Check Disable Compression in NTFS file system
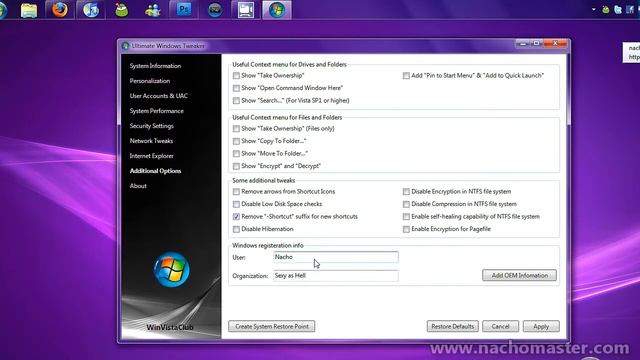The width and height of the screenshot is (640, 360). [x=406, y=204]
